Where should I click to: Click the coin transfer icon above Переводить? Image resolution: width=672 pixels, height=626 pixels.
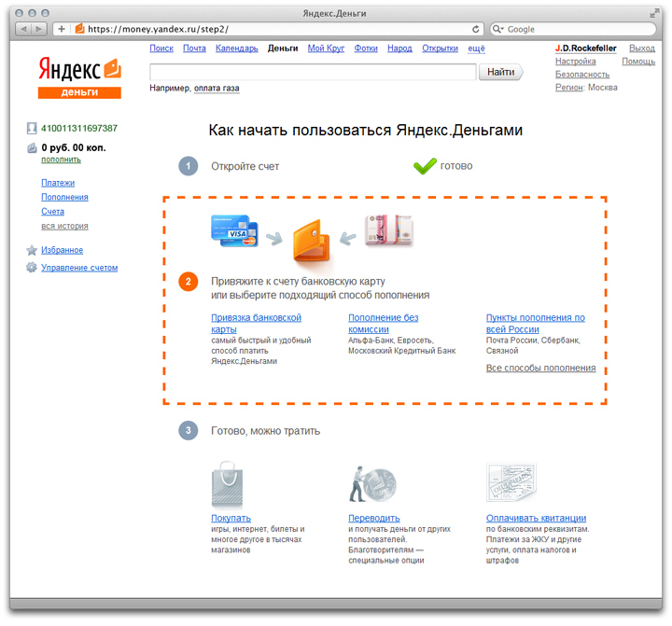[366, 485]
